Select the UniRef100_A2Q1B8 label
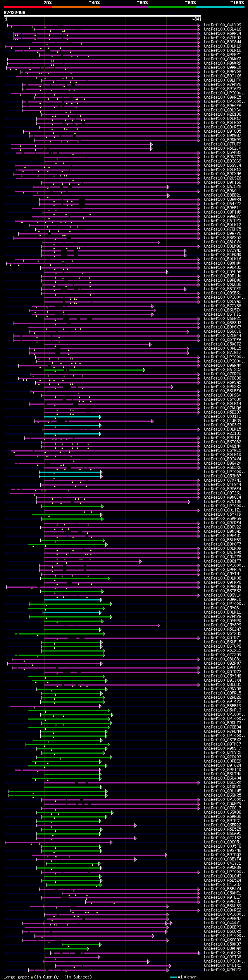The image size is (248, 980). 222,115
